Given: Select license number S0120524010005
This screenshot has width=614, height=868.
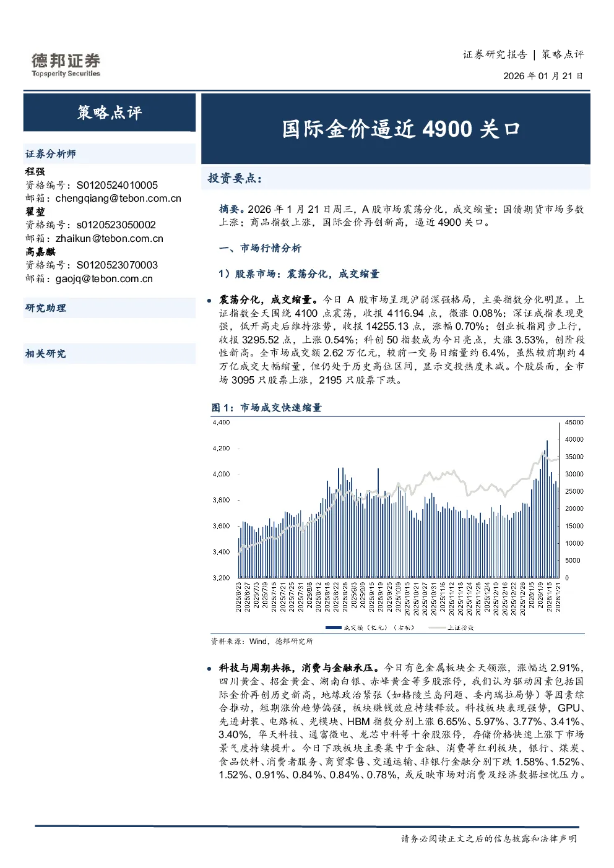Looking at the screenshot, I should click(x=117, y=185).
